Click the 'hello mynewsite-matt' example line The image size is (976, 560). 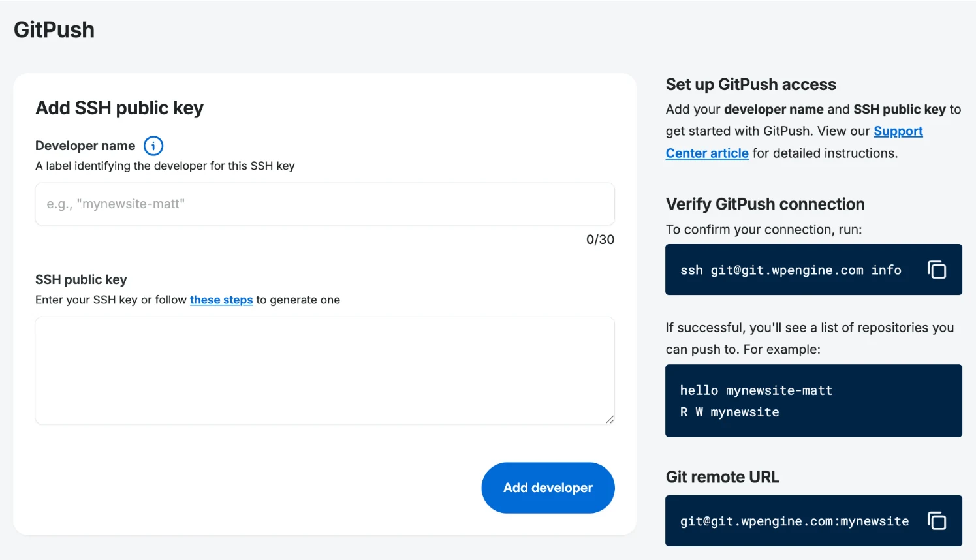click(x=756, y=390)
